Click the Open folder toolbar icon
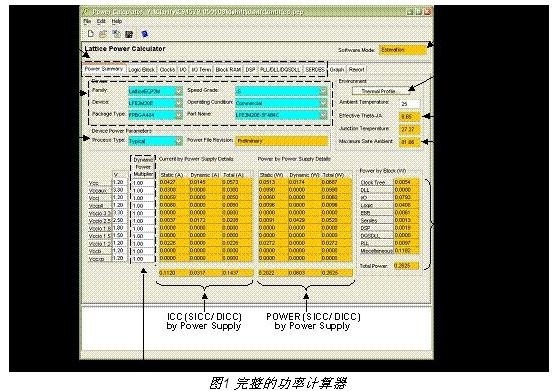The image size is (556, 391). (x=103, y=34)
